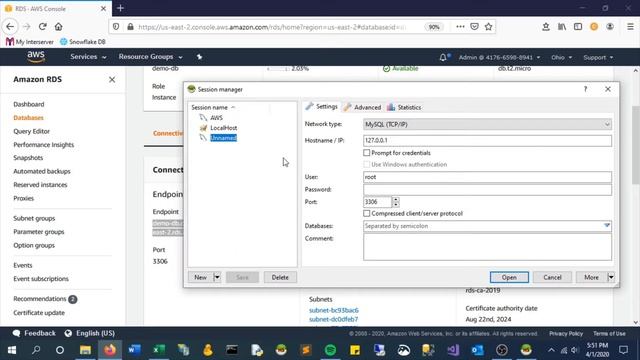Open File Explorer from the taskbar
Screen dimensions: 640x360
click(x=85, y=350)
